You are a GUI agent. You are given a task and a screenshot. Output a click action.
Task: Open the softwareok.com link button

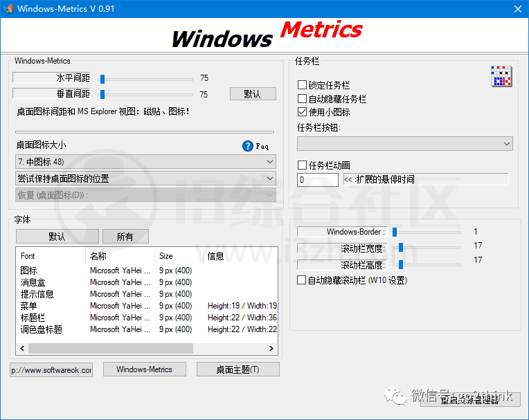51,370
